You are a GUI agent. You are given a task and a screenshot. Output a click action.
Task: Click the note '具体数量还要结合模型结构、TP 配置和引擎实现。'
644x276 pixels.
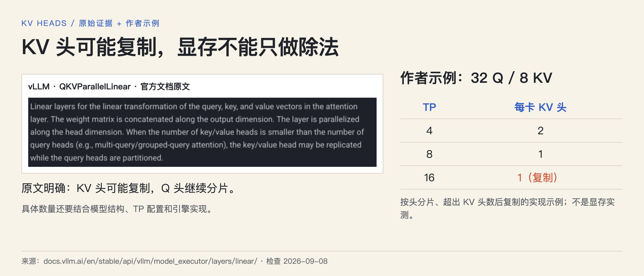[118, 209]
